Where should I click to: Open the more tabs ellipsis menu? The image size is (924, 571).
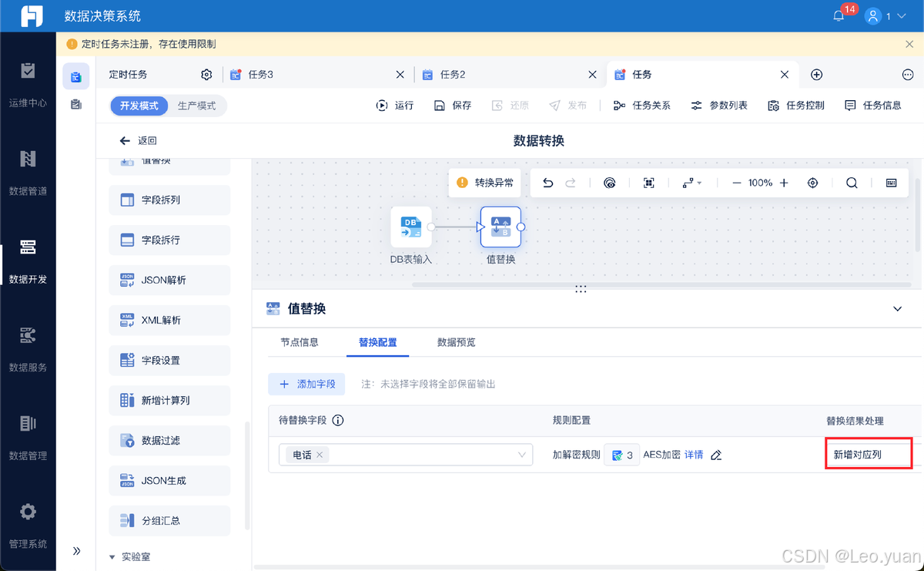pos(908,75)
